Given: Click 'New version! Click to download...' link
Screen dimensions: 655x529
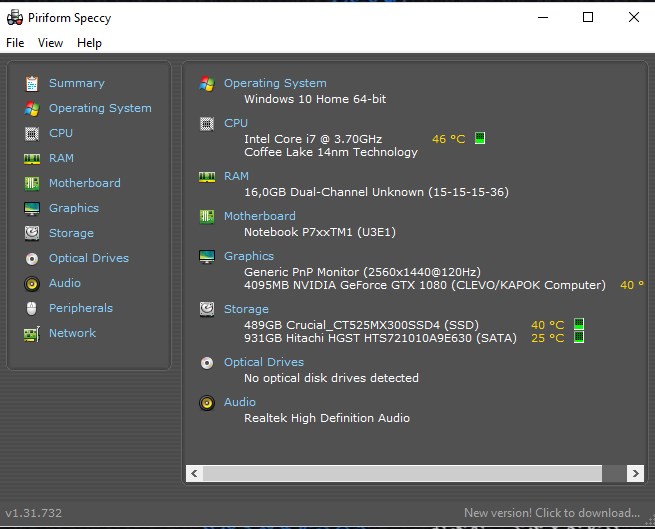Looking at the screenshot, I should coord(551,513).
